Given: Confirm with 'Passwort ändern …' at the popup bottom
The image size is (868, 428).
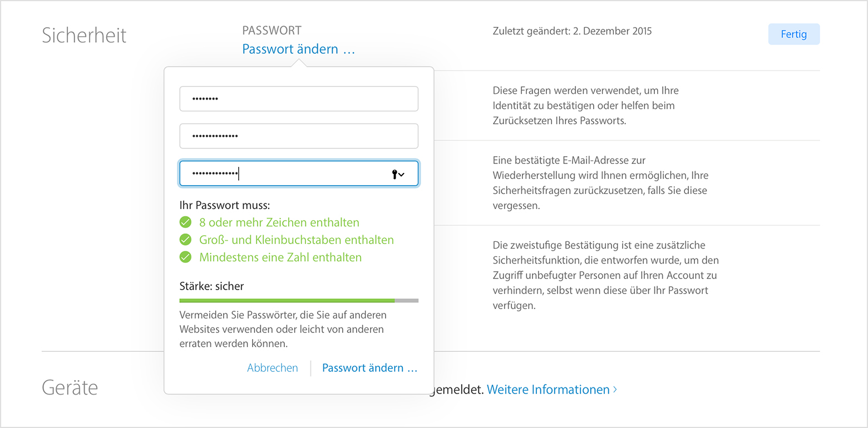Looking at the screenshot, I should click(x=369, y=368).
